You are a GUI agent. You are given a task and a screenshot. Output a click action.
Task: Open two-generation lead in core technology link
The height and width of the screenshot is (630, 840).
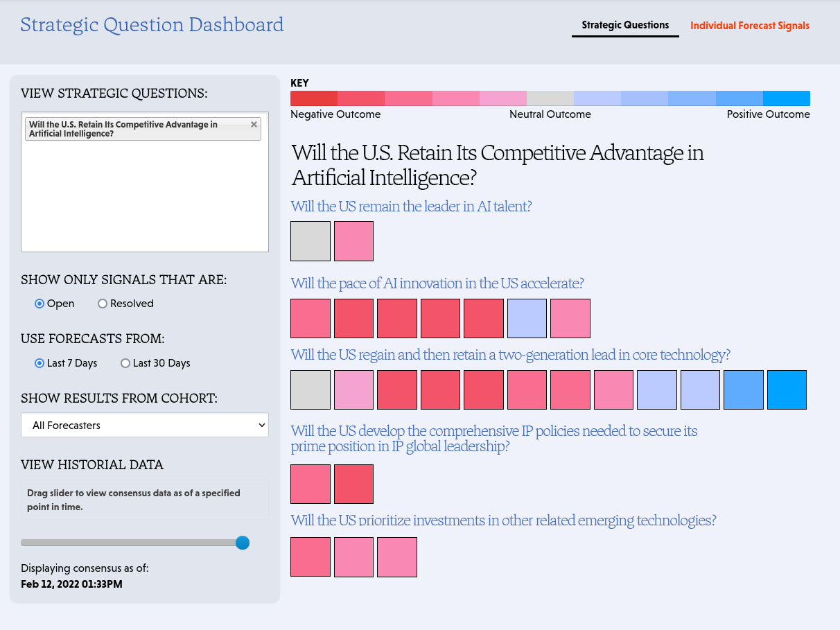click(x=511, y=355)
